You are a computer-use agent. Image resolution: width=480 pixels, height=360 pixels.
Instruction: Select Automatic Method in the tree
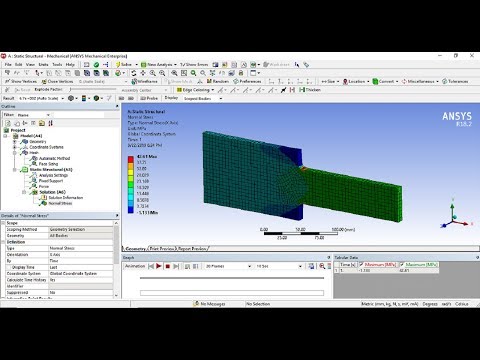tap(54, 158)
